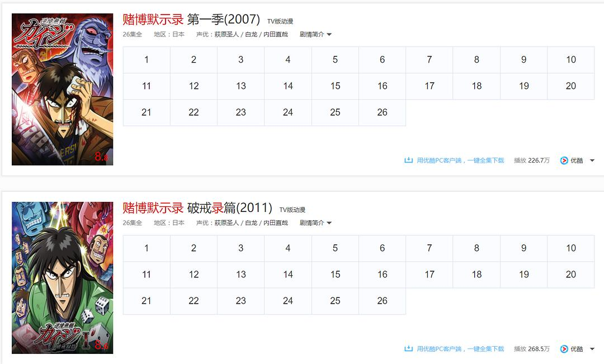This screenshot has width=604, height=364.
Task: Open 赌博默示录 破戒录篇(2011) title link
Action: coord(197,208)
